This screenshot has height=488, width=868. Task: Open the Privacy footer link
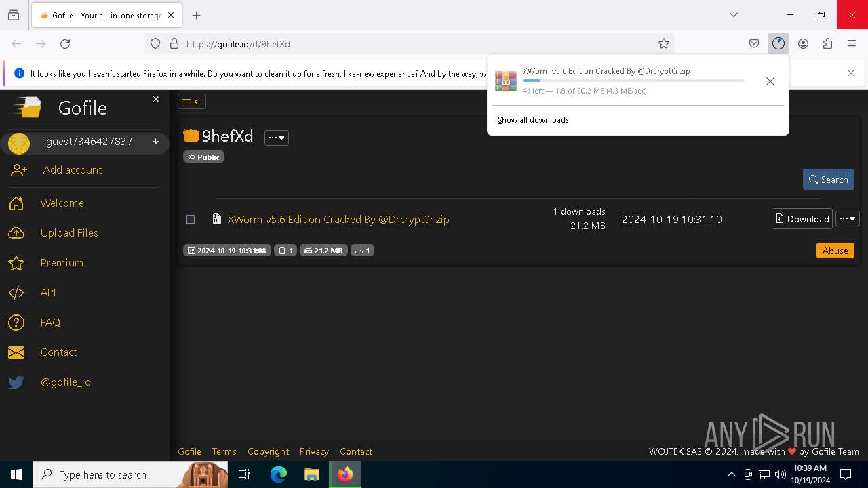(x=314, y=451)
